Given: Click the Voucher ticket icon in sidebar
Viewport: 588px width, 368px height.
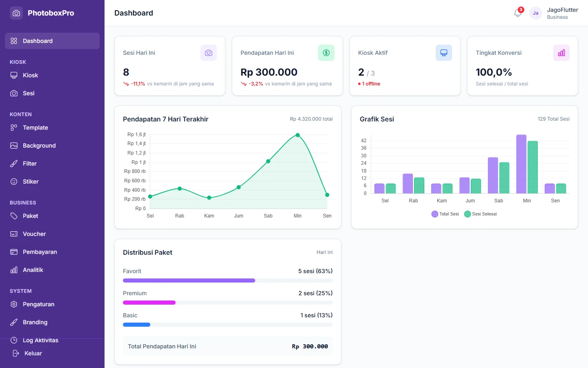Looking at the screenshot, I should 14,234.
